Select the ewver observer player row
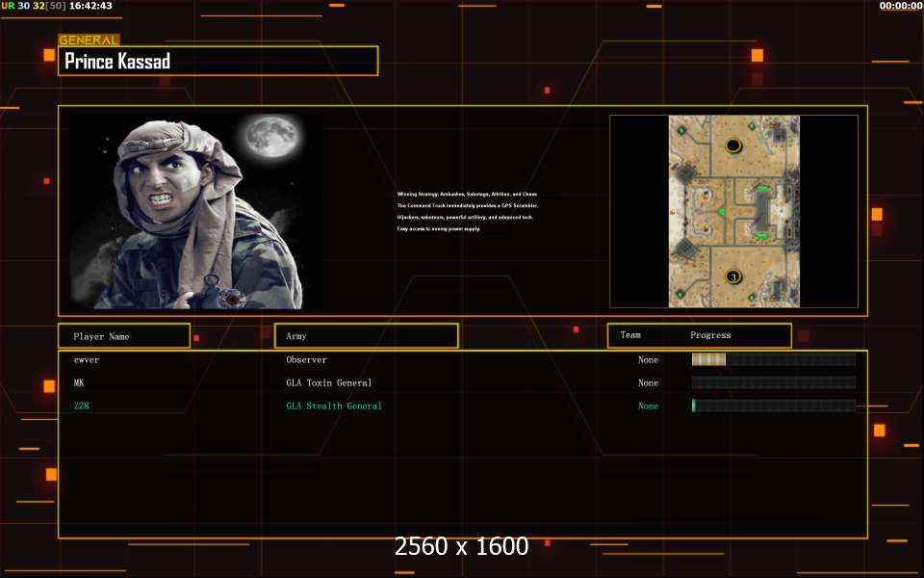The image size is (924, 578). (x=87, y=359)
